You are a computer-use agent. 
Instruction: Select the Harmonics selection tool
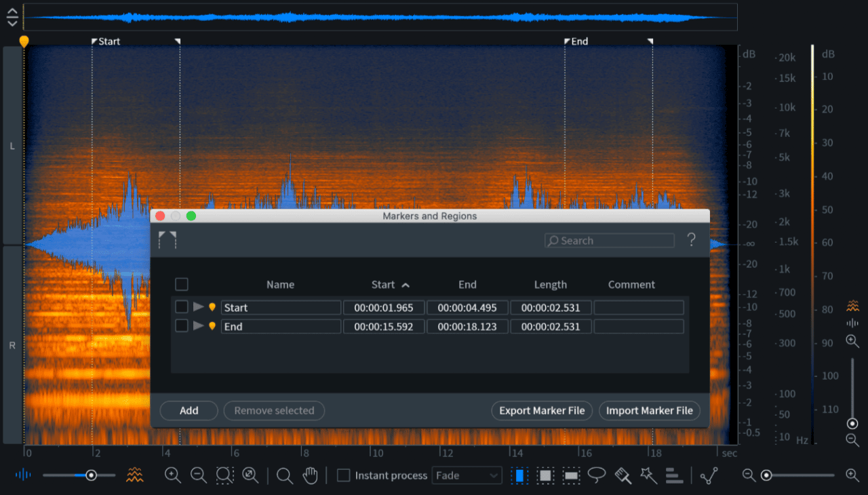(674, 475)
